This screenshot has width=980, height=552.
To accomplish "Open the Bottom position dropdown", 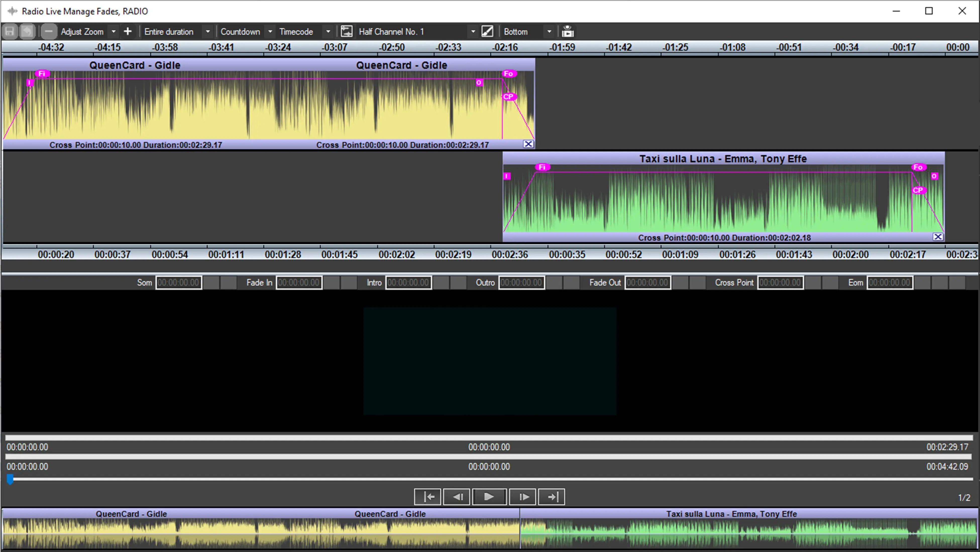I will tap(549, 32).
